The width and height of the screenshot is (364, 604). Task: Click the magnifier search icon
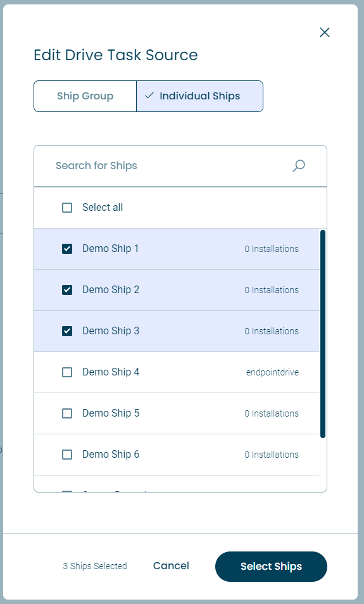click(299, 166)
